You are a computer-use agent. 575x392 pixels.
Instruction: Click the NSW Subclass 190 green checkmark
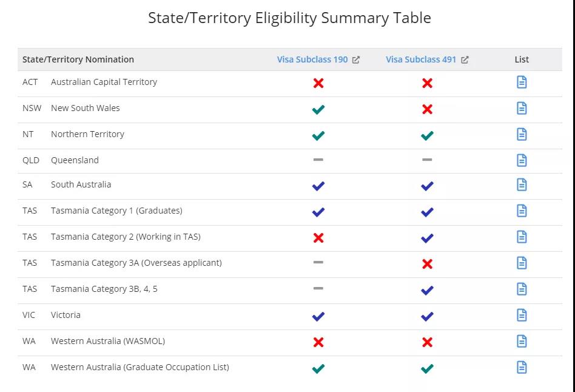tap(318, 109)
